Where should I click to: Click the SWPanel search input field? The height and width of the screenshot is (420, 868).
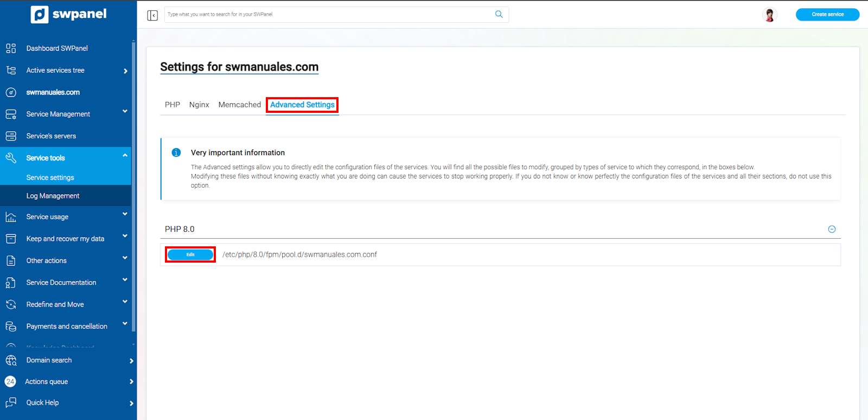click(x=328, y=15)
